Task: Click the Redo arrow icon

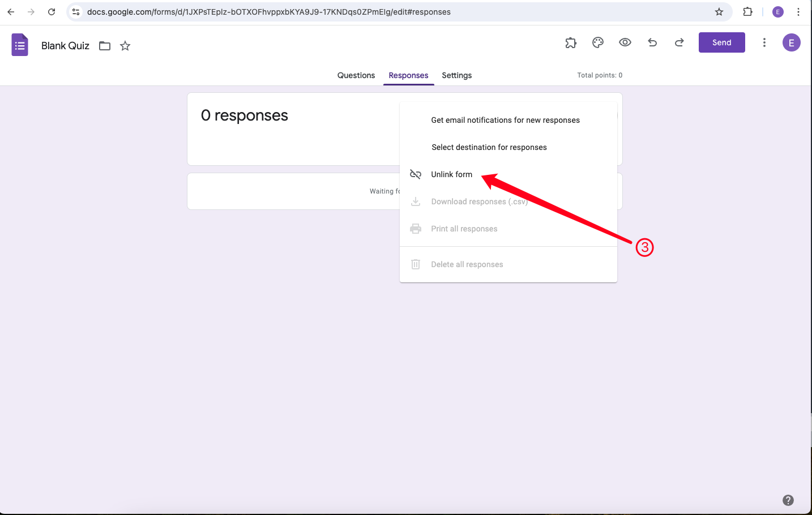Action: pyautogui.click(x=679, y=42)
